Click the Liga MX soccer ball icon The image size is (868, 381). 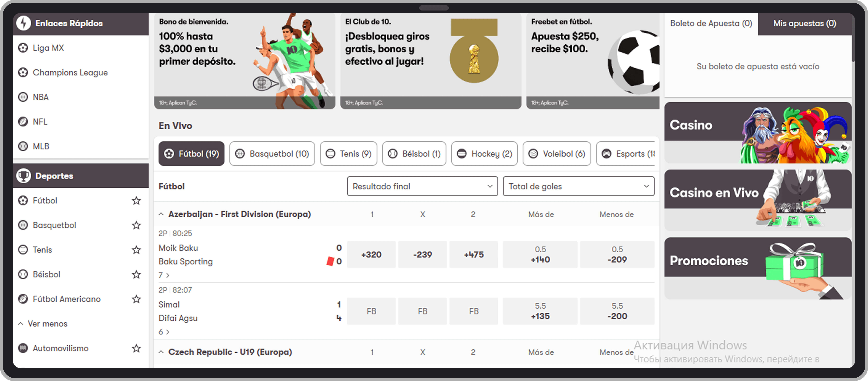[x=23, y=48]
